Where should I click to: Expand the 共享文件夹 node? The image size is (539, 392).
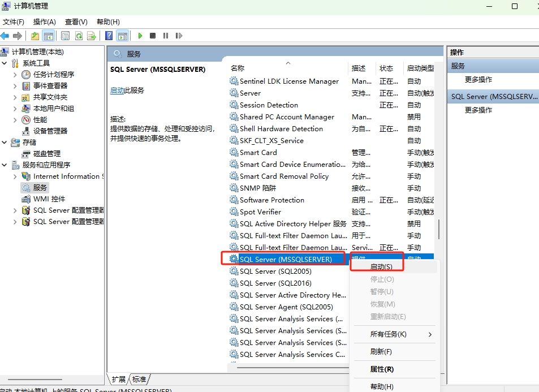click(15, 97)
